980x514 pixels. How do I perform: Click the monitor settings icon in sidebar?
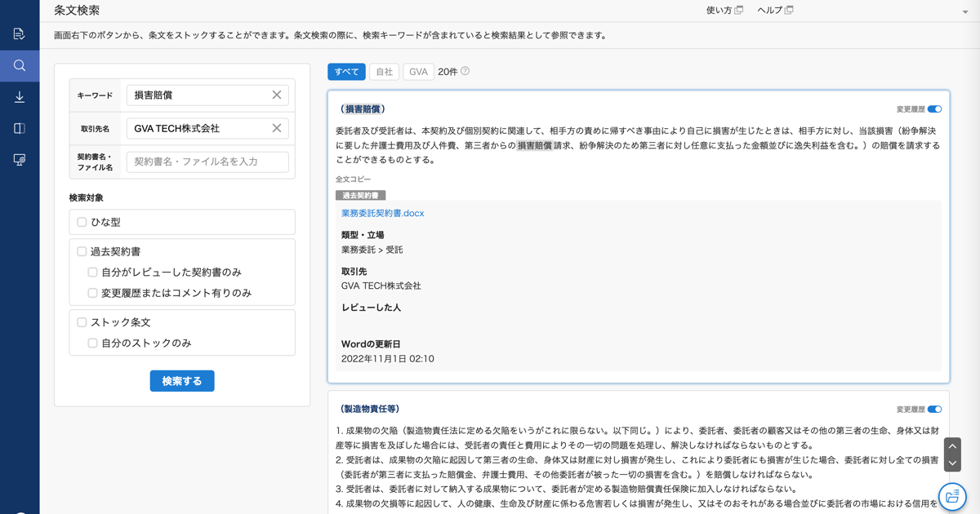20,160
